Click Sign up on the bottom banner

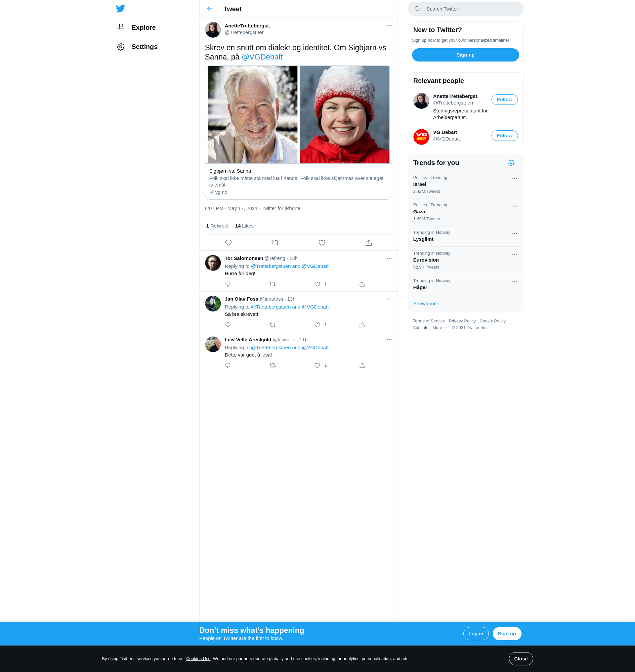507,634
